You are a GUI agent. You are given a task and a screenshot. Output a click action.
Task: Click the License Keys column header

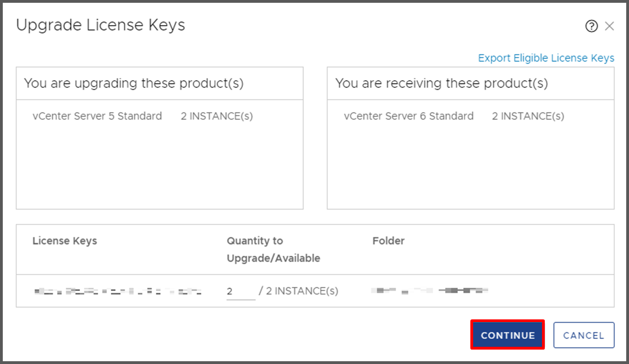click(x=65, y=241)
